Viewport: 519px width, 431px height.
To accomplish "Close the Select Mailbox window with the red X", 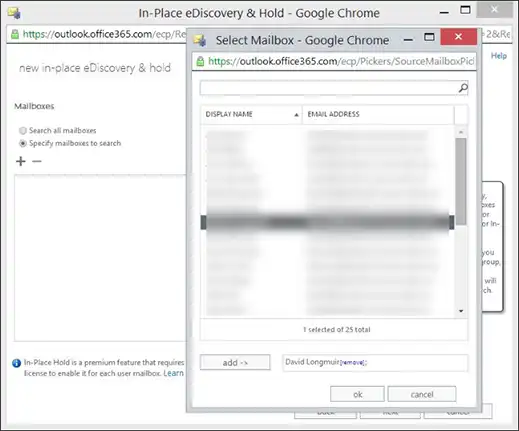I will (458, 37).
